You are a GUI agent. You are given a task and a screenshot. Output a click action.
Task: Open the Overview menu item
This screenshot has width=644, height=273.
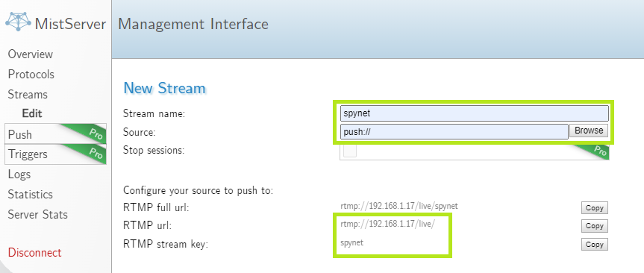click(31, 54)
